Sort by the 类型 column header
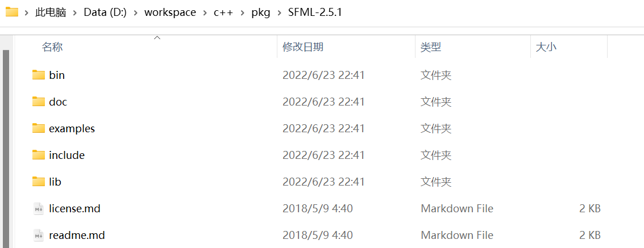The image size is (644, 248). pos(430,47)
